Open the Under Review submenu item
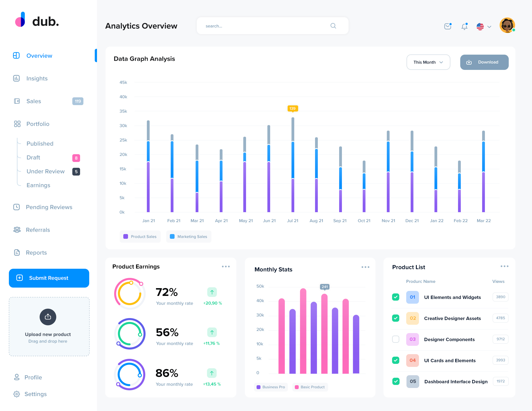Image resolution: width=532 pixels, height=411 pixels. 45,171
